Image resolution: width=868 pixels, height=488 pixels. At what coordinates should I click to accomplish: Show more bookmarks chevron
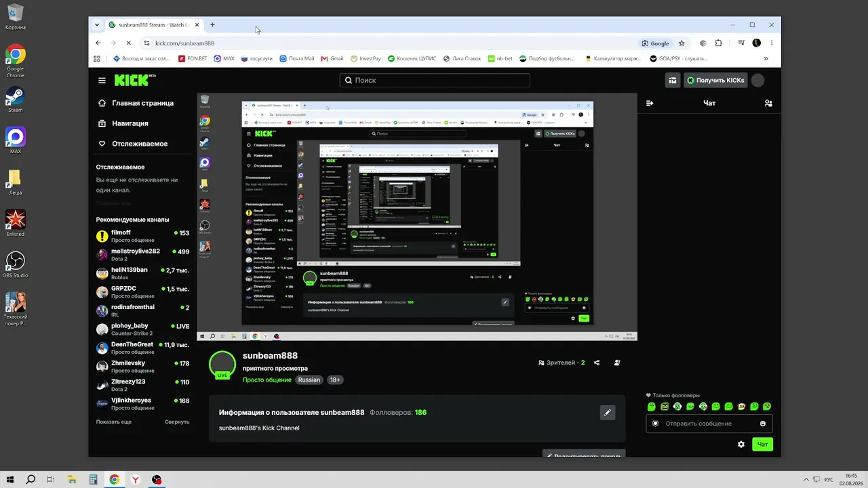click(767, 59)
